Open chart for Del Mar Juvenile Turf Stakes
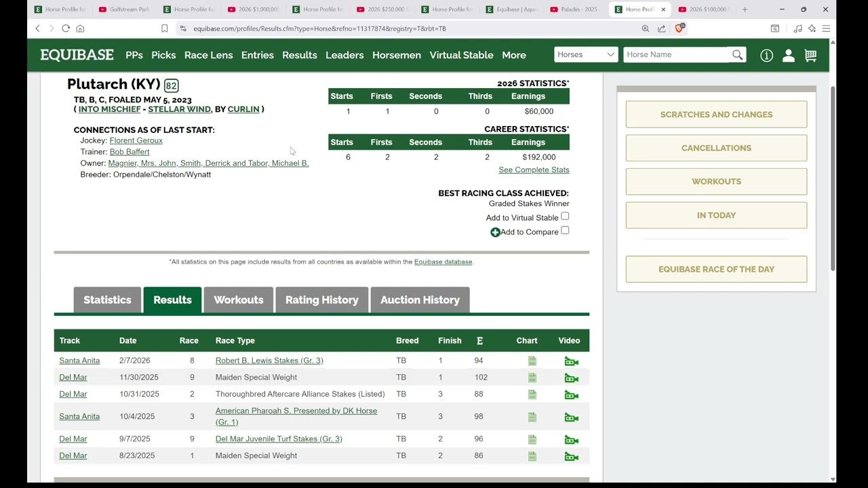 532,439
